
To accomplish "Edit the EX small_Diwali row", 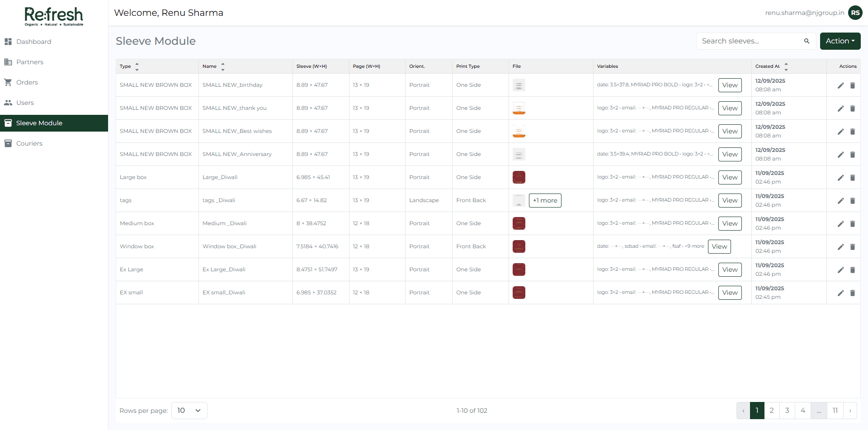I will pyautogui.click(x=840, y=293).
